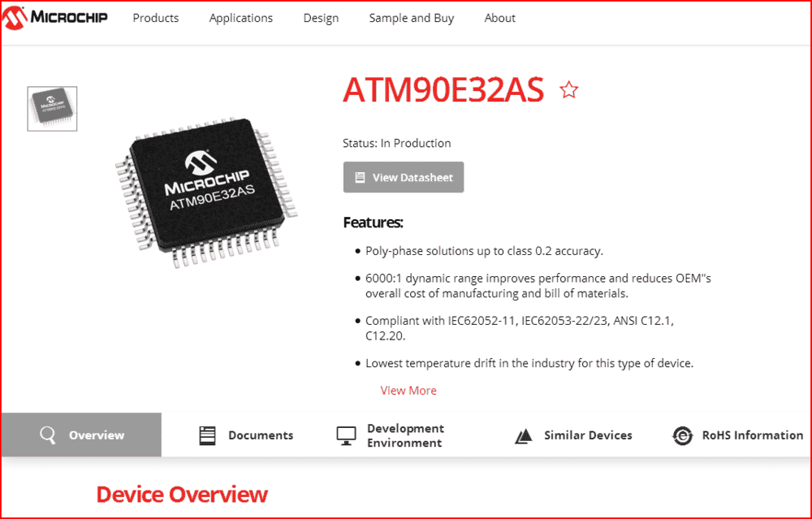The image size is (812, 519).
Task: Favorite ATM90E32AS with the star icon
Action: (x=568, y=90)
